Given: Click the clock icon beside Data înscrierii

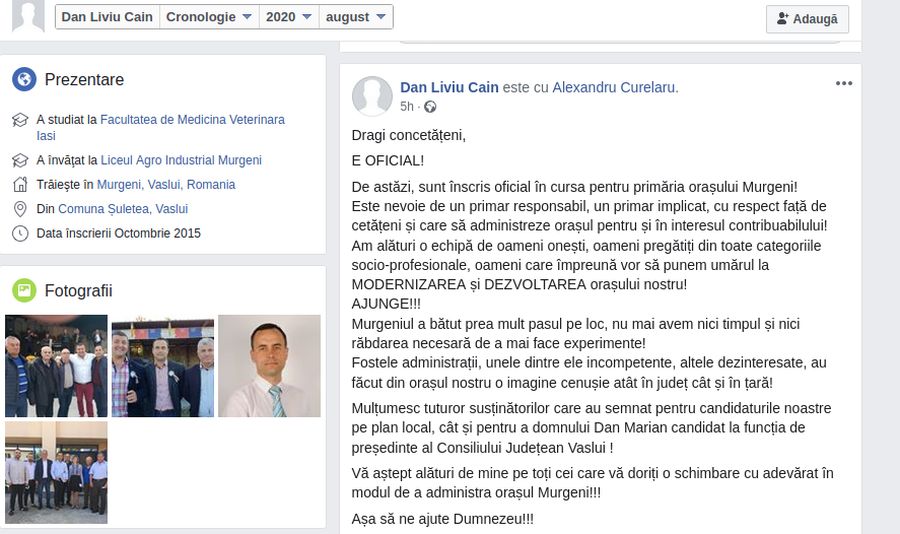Looking at the screenshot, I should coord(20,233).
